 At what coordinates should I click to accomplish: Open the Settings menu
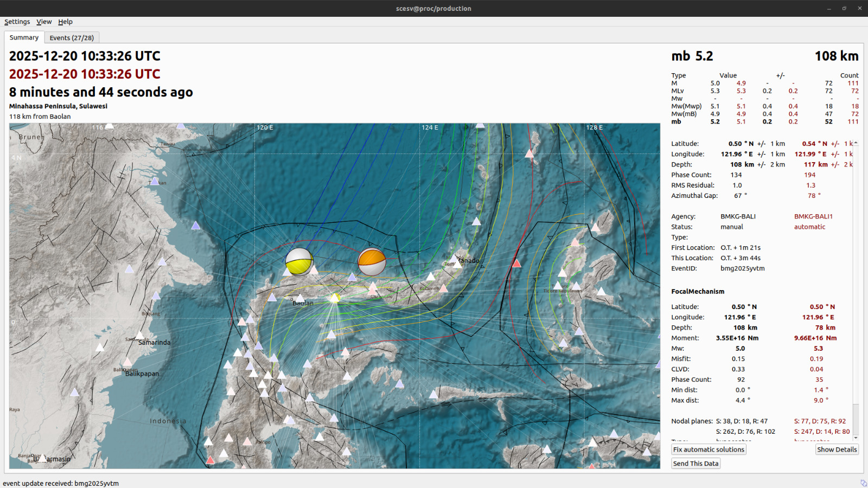coord(17,22)
